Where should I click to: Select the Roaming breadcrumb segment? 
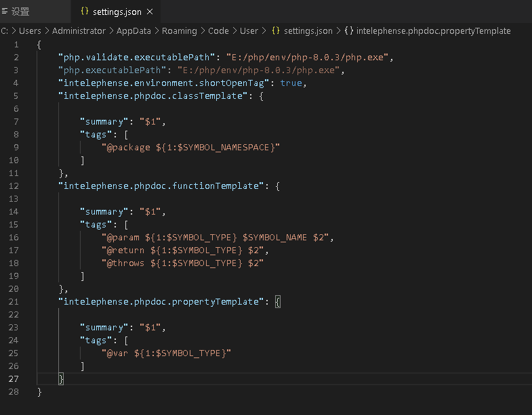[180, 31]
